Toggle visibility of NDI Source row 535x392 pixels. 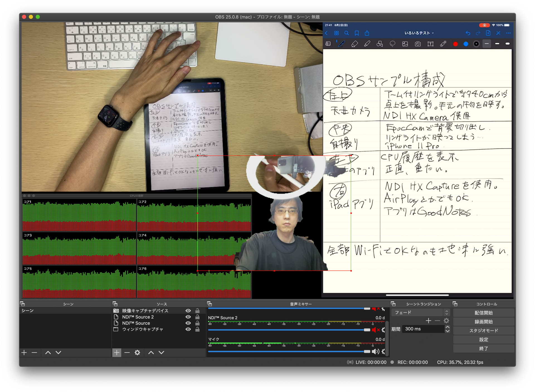(x=188, y=323)
